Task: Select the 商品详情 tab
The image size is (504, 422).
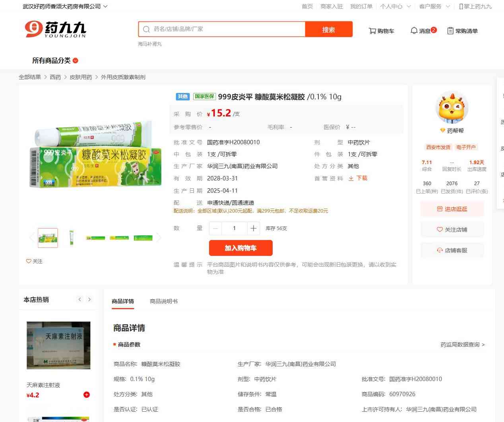Action: point(123,301)
